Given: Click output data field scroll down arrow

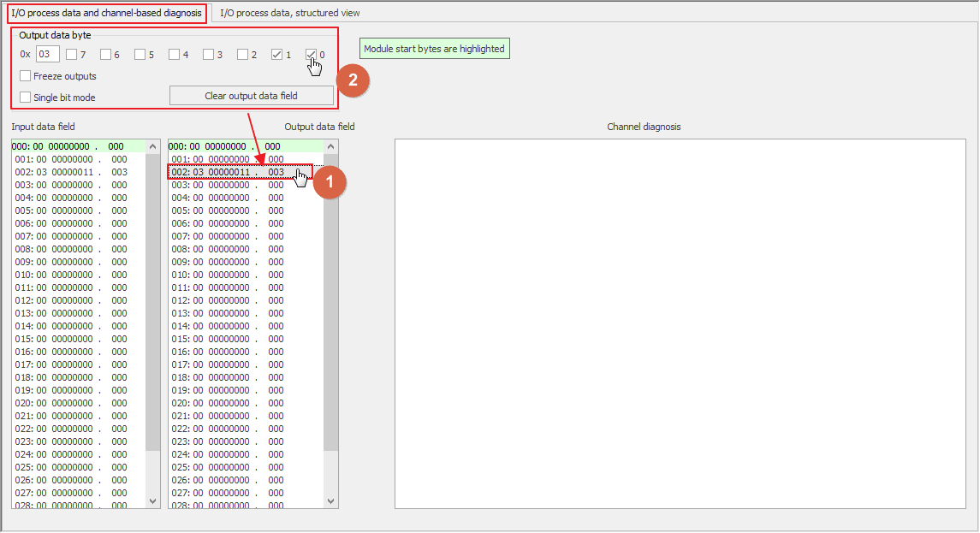Looking at the screenshot, I should coord(331,501).
